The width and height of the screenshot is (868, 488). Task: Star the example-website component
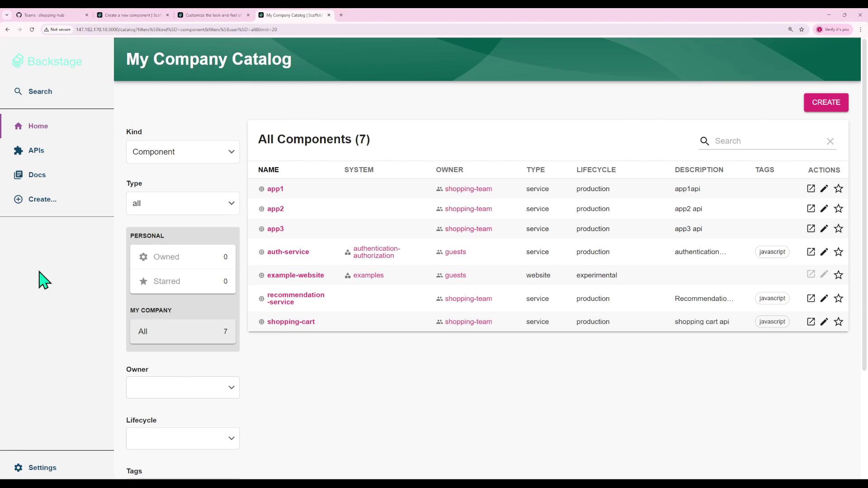tap(839, 275)
